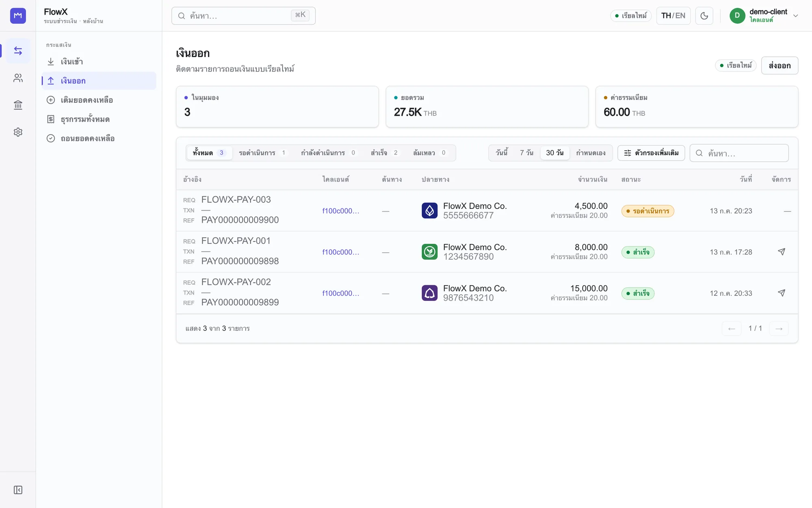This screenshot has height=508, width=812.
Task: Click สำเร็จ badge in FLOWX-PAY-001 row
Action: point(638,252)
